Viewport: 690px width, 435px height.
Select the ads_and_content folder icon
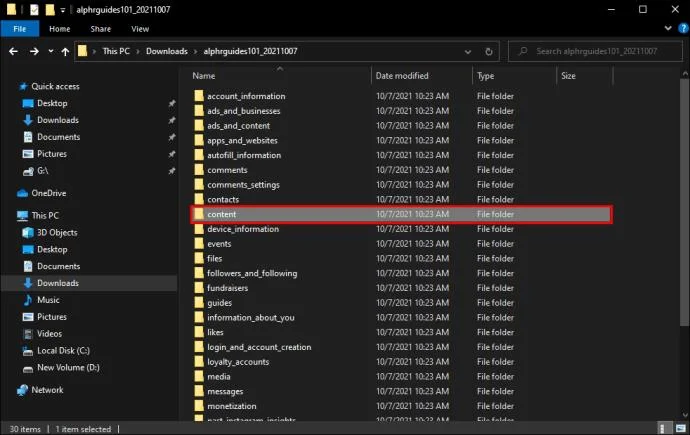[199, 125]
